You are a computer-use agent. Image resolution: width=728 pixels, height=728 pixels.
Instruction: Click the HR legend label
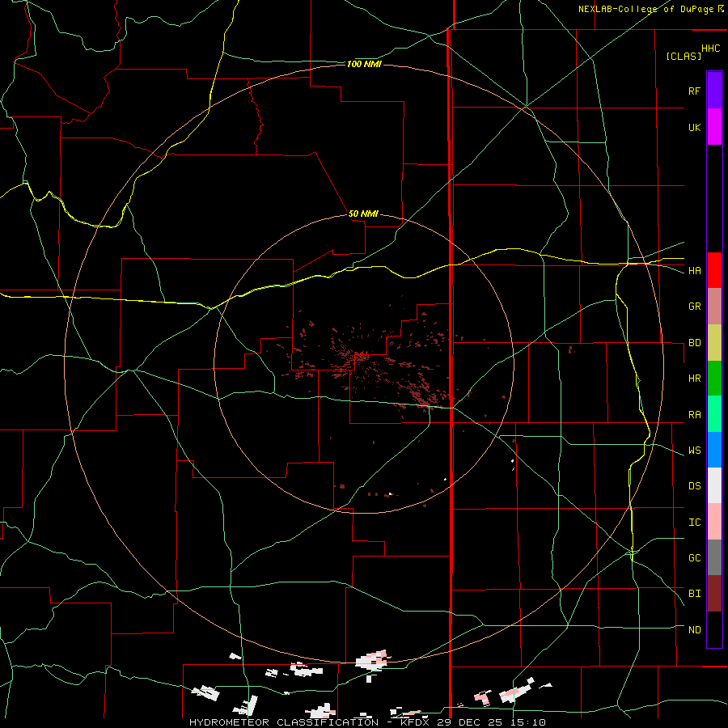pyautogui.click(x=694, y=378)
